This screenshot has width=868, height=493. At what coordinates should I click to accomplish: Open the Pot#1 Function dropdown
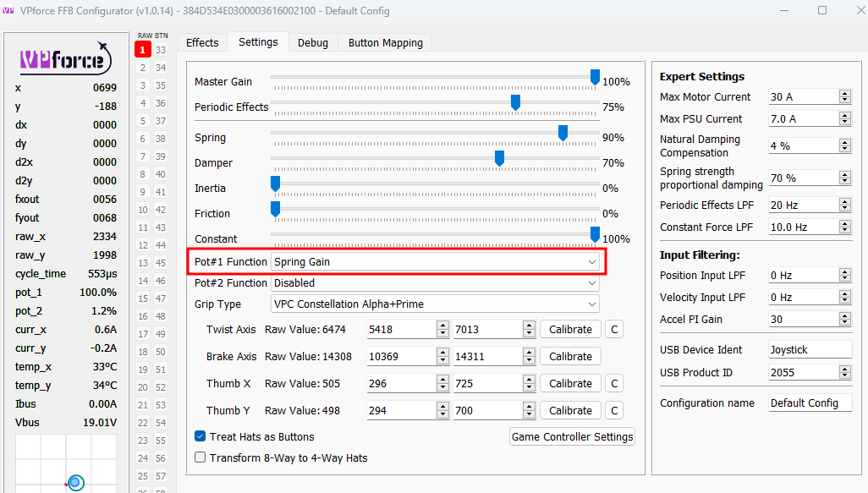tap(435, 261)
